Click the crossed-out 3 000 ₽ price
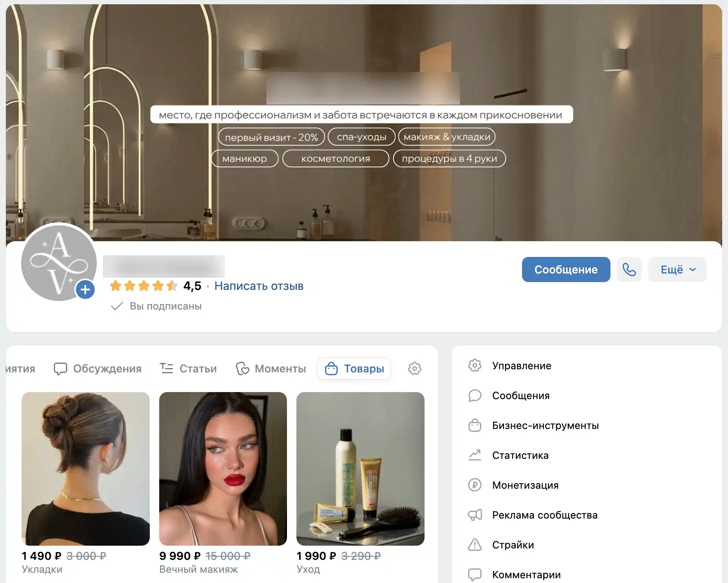Screen dimensions: 728x583 coord(86,556)
